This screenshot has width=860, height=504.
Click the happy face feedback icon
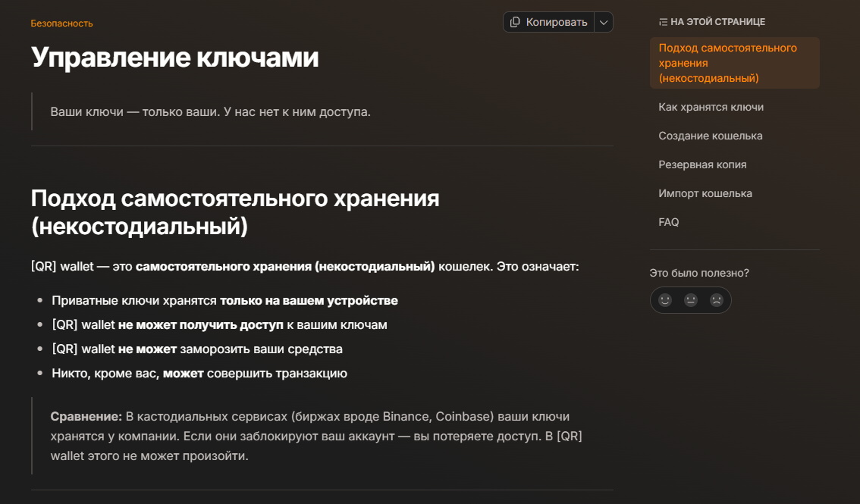[x=665, y=300]
